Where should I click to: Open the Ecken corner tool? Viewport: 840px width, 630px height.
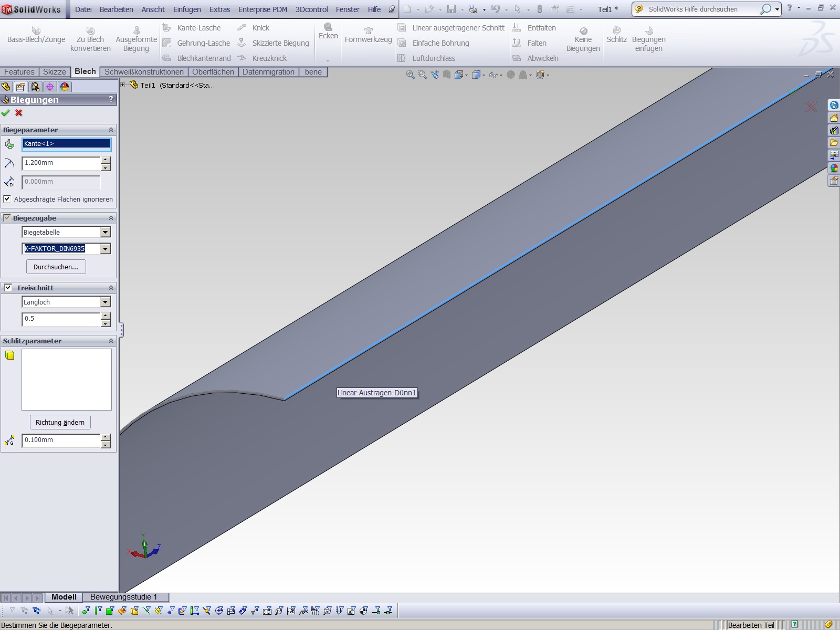pos(328,31)
